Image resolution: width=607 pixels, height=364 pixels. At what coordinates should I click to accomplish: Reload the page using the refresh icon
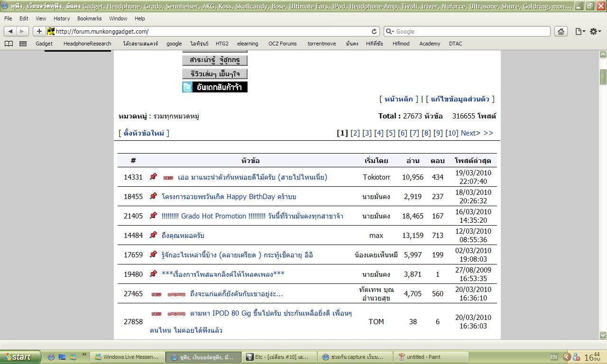[x=374, y=31]
